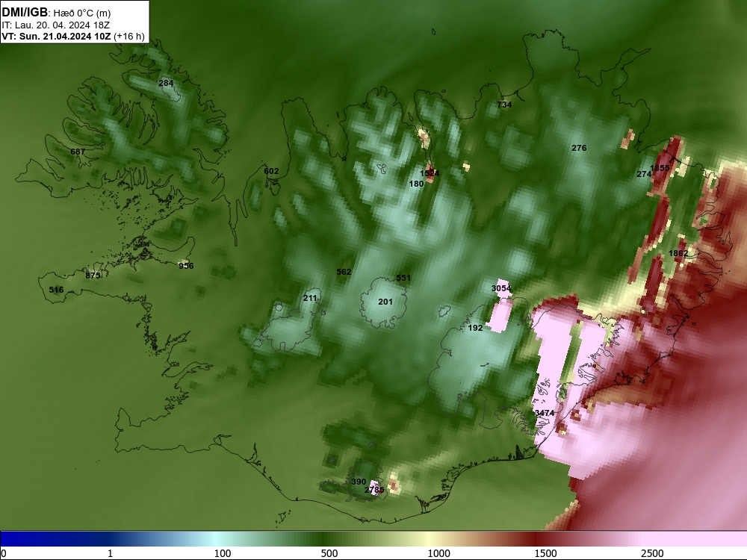Click the legend label 2500
This screenshot has height=560, width=747.
pyautogui.click(x=652, y=553)
